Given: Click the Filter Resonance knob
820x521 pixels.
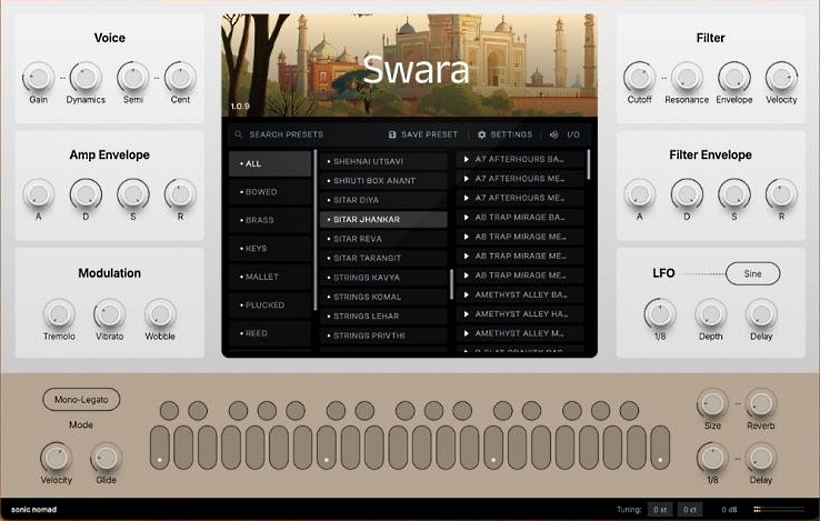Looking at the screenshot, I should [687, 77].
